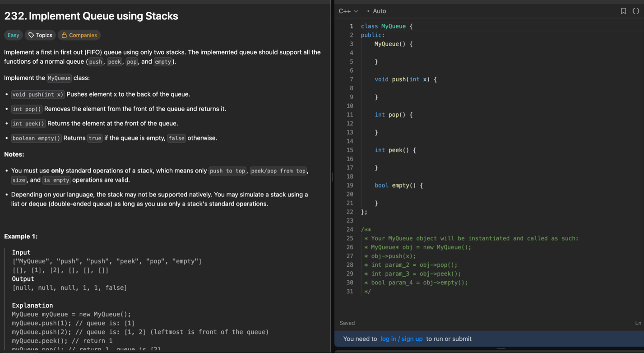Click the closing "};" line of the class
The image size is (644, 353).
click(364, 212)
